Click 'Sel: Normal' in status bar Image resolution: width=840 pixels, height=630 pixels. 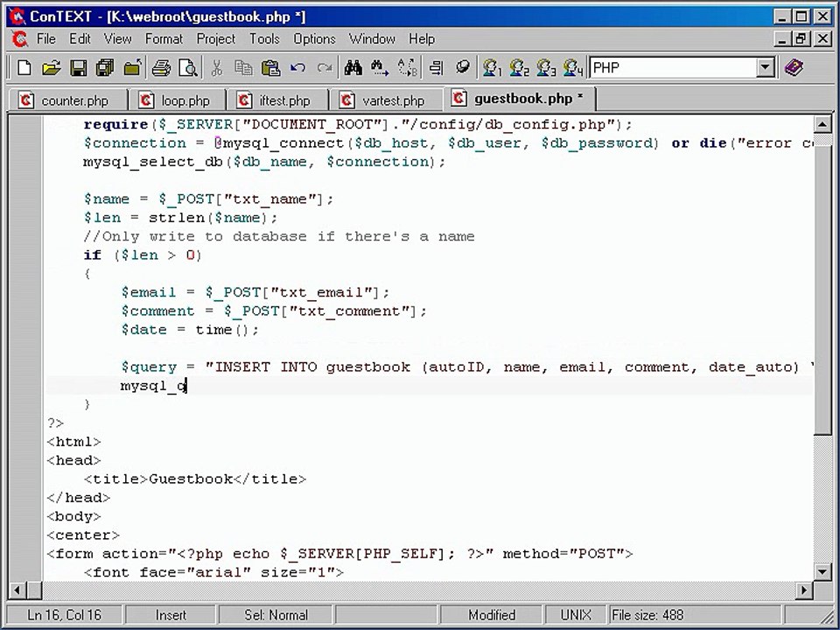coord(276,615)
